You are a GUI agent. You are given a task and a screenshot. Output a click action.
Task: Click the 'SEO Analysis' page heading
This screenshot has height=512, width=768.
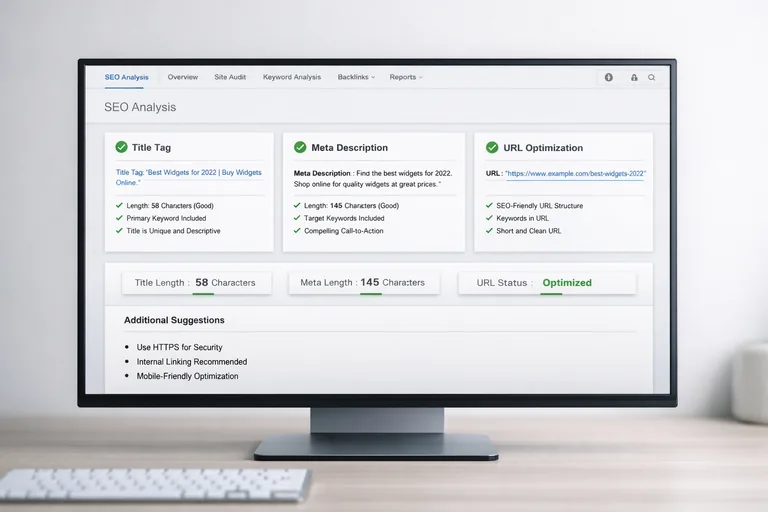pos(140,107)
